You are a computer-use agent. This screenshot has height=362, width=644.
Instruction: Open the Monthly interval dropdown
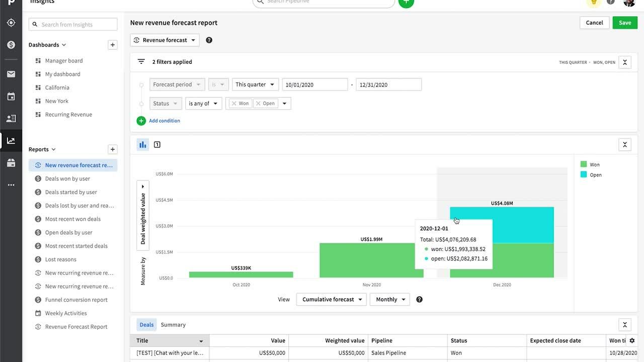click(x=389, y=300)
